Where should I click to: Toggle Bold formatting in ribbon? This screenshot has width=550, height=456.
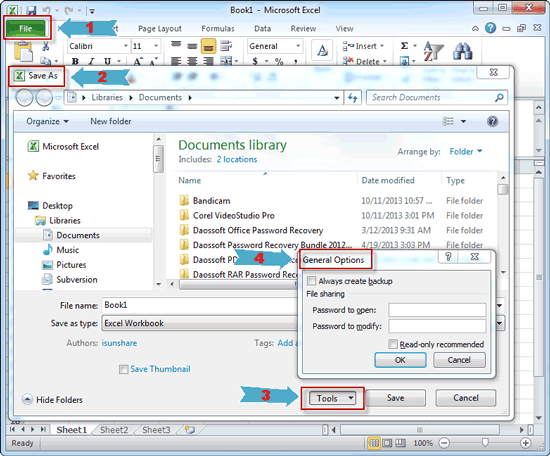pos(75,61)
